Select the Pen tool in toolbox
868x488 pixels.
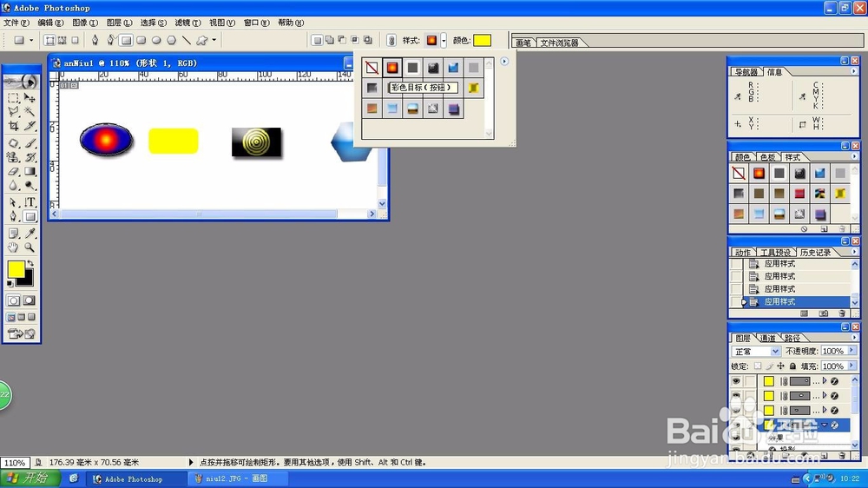(x=13, y=216)
